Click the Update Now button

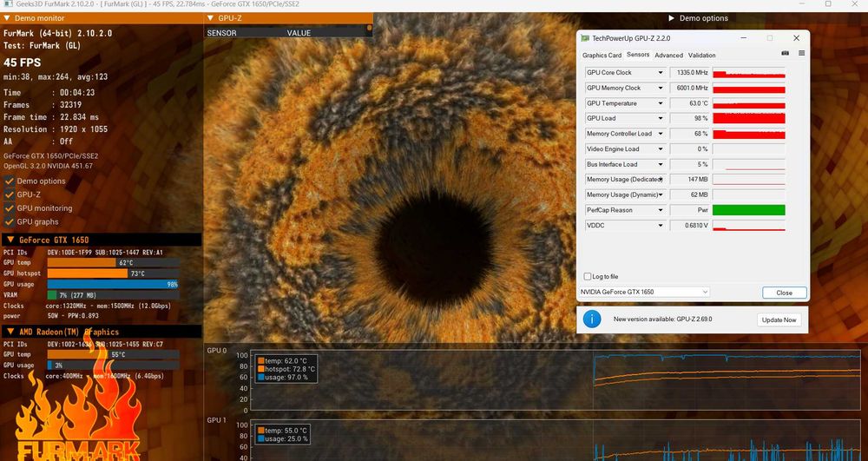point(779,319)
